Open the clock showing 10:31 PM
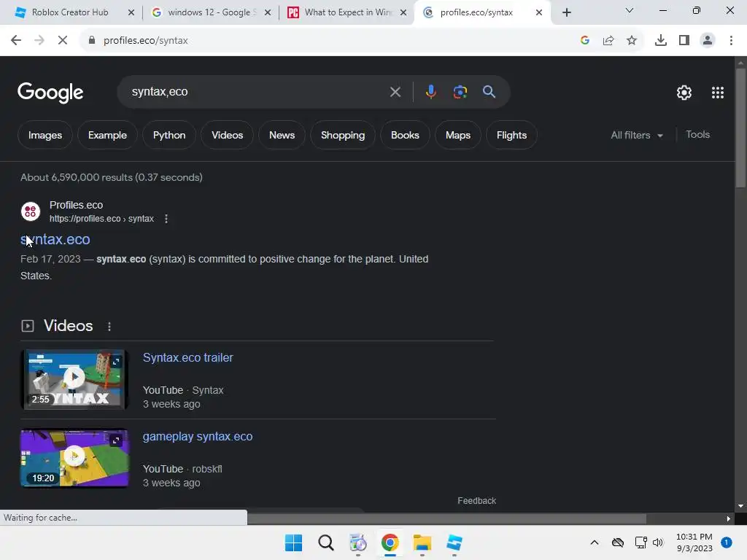747x560 pixels. (694, 542)
